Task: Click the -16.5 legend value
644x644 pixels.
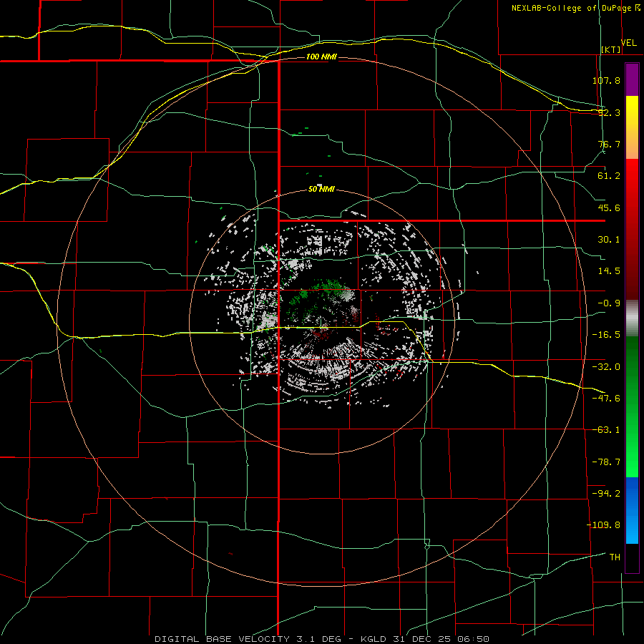Action: [606, 335]
